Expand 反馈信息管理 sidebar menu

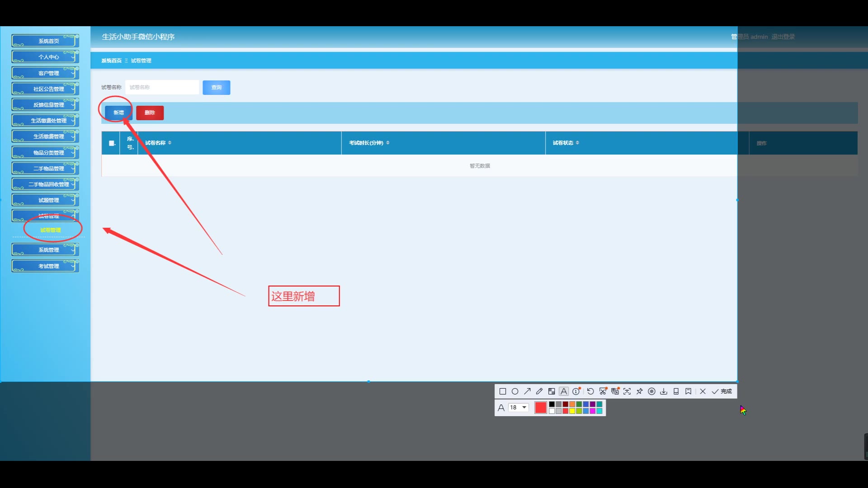(45, 105)
